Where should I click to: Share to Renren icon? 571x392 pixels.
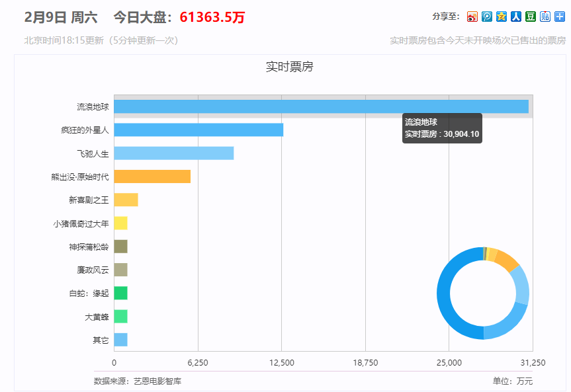tap(515, 17)
